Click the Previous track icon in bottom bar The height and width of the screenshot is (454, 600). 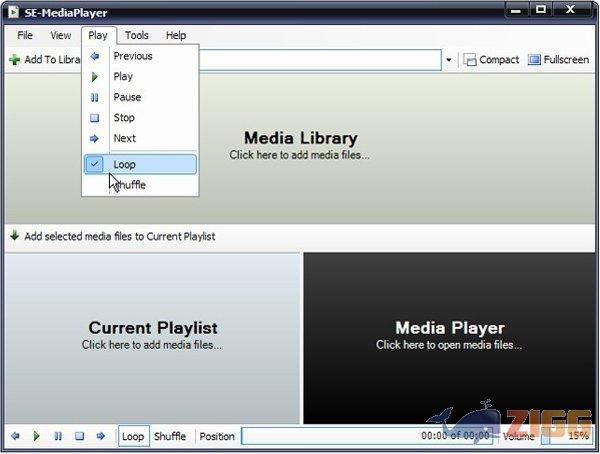pos(15,436)
